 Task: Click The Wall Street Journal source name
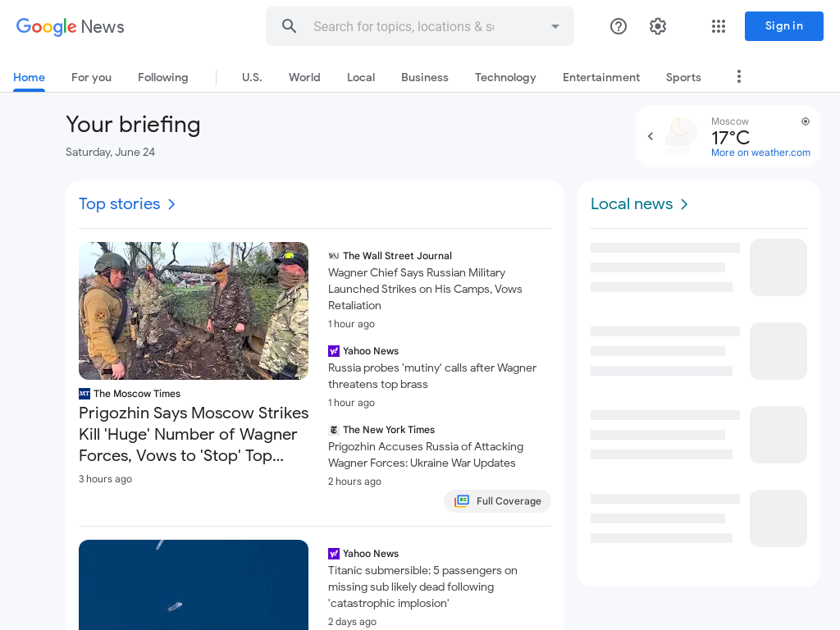pos(398,256)
